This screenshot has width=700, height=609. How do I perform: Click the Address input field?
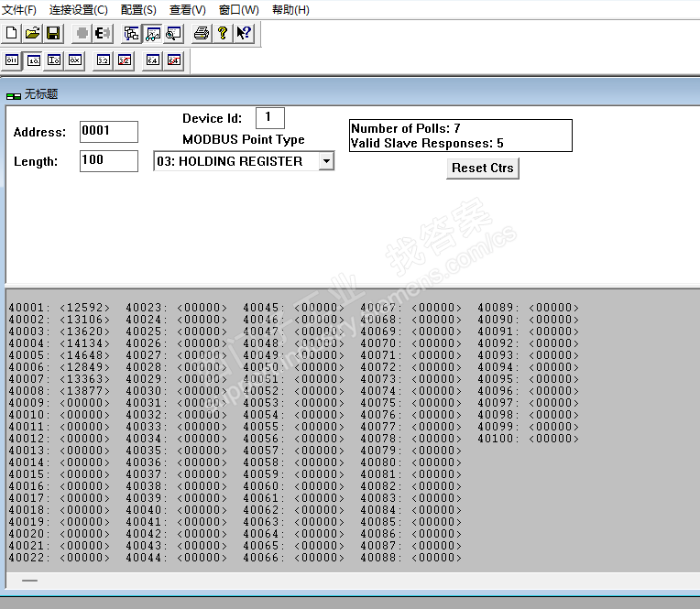pos(109,132)
